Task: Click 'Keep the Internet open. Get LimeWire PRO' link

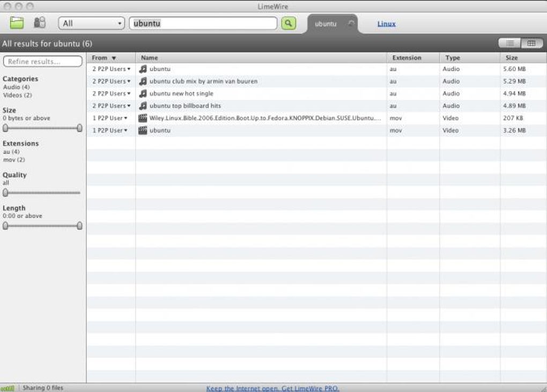Action: click(272, 388)
